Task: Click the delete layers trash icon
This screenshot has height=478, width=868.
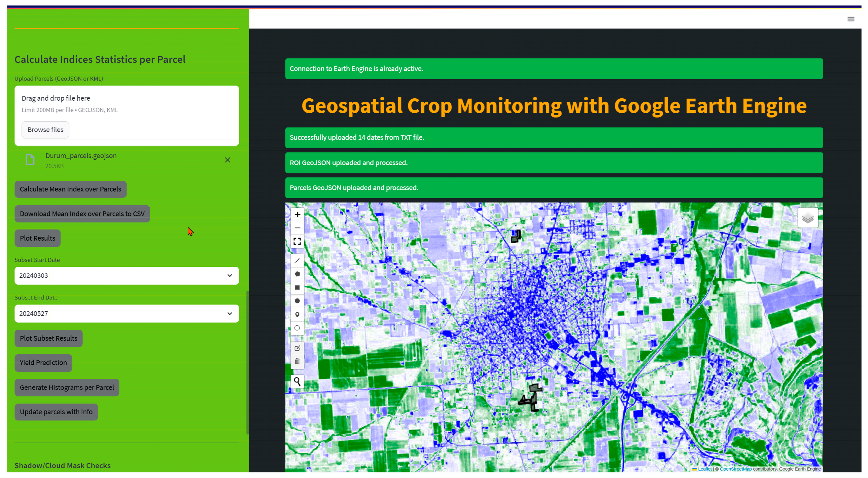Action: coord(297,361)
